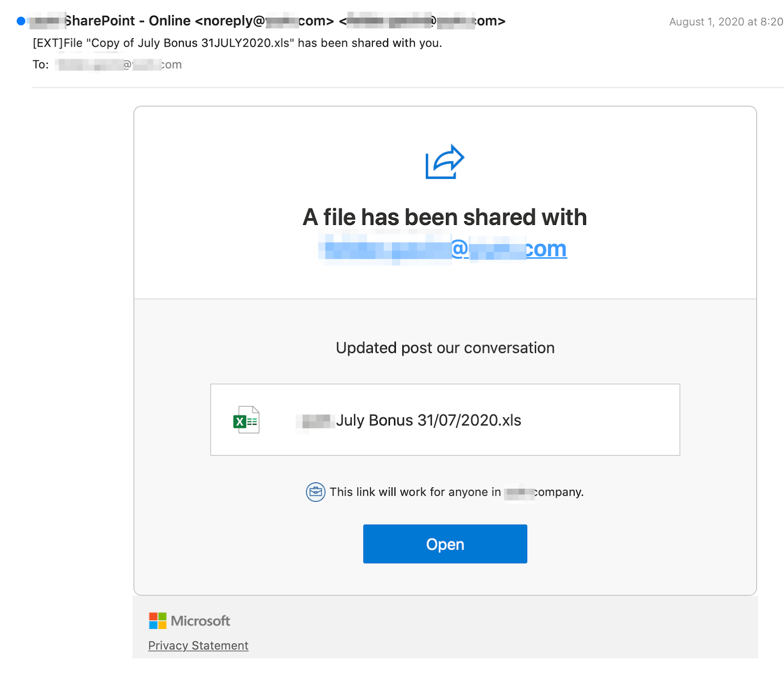The width and height of the screenshot is (784, 677).
Task: Click the email subject line starting with [EXT]File
Action: (237, 43)
